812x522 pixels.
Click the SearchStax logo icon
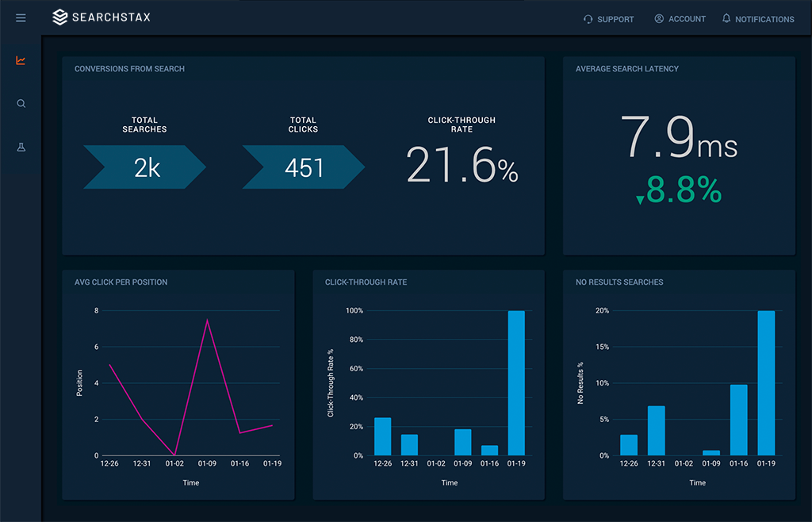point(60,17)
